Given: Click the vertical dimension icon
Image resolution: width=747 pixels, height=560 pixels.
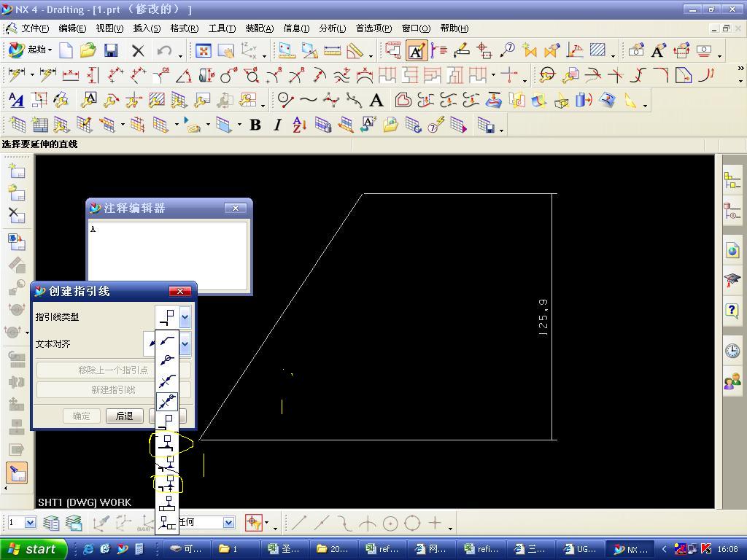Looking at the screenshot, I should [93, 75].
